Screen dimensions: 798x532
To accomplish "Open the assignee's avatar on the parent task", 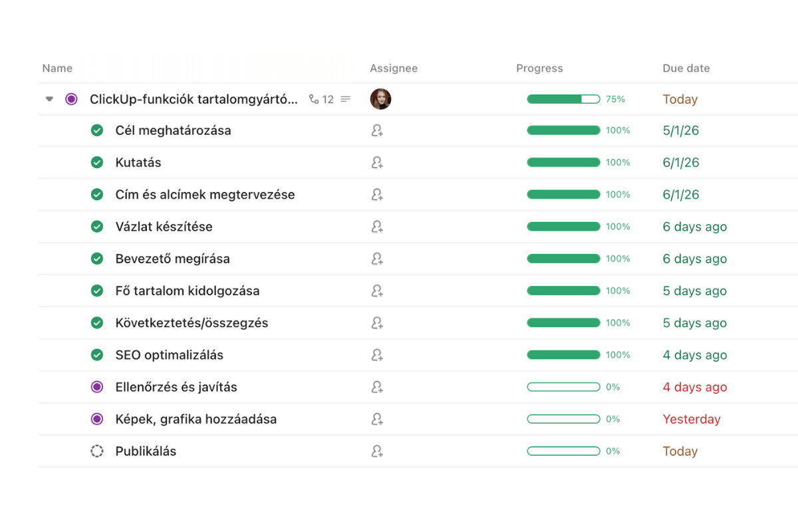I will pyautogui.click(x=380, y=98).
